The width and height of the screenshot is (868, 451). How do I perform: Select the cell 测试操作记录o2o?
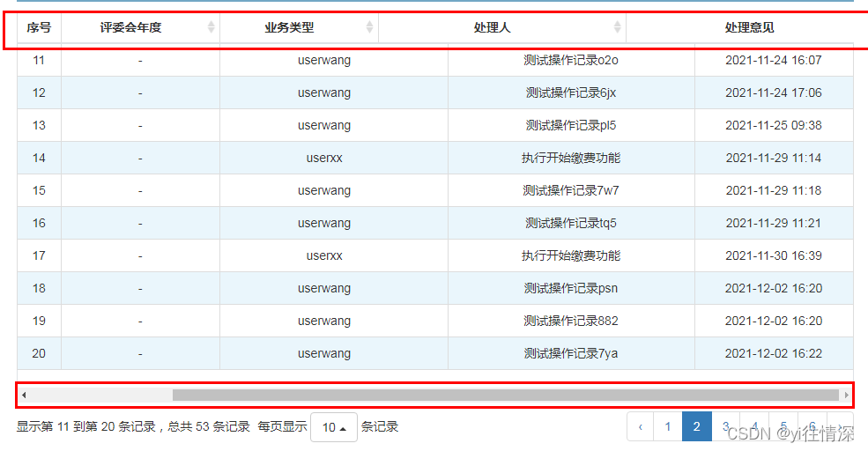tap(571, 60)
